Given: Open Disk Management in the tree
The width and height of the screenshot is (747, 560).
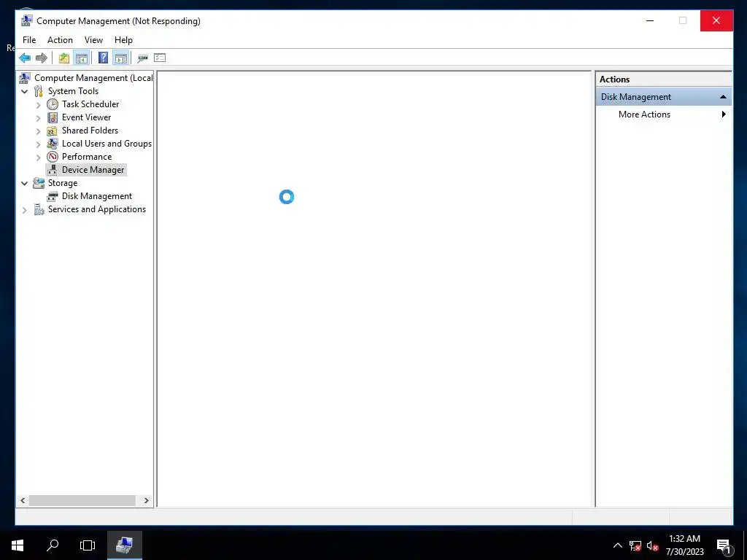Looking at the screenshot, I should (x=97, y=196).
